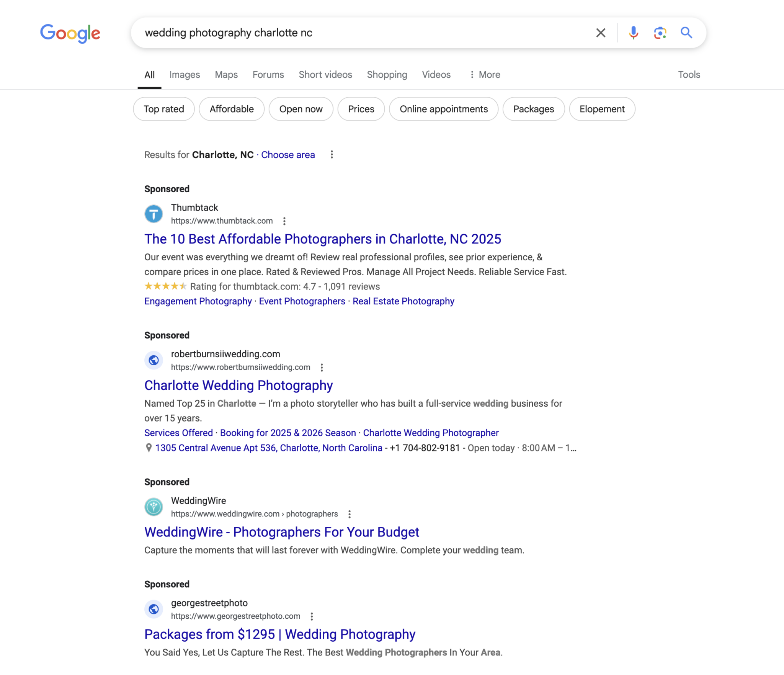
Task: Click the georgestreetphoto globe favicon
Action: [x=154, y=609]
